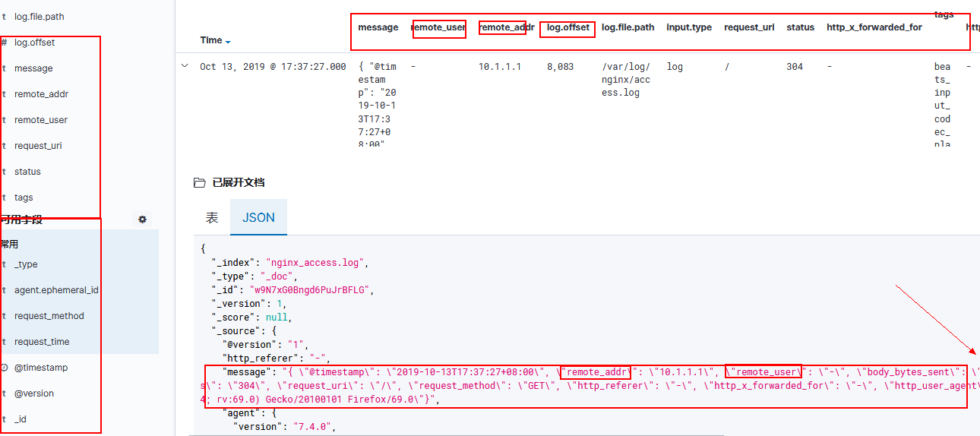Click the log cell under input.type
980x436 pixels.
click(x=675, y=67)
